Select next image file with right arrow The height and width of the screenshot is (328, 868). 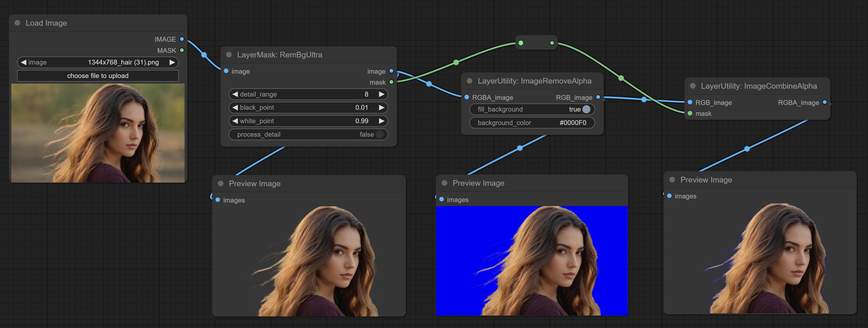(172, 62)
